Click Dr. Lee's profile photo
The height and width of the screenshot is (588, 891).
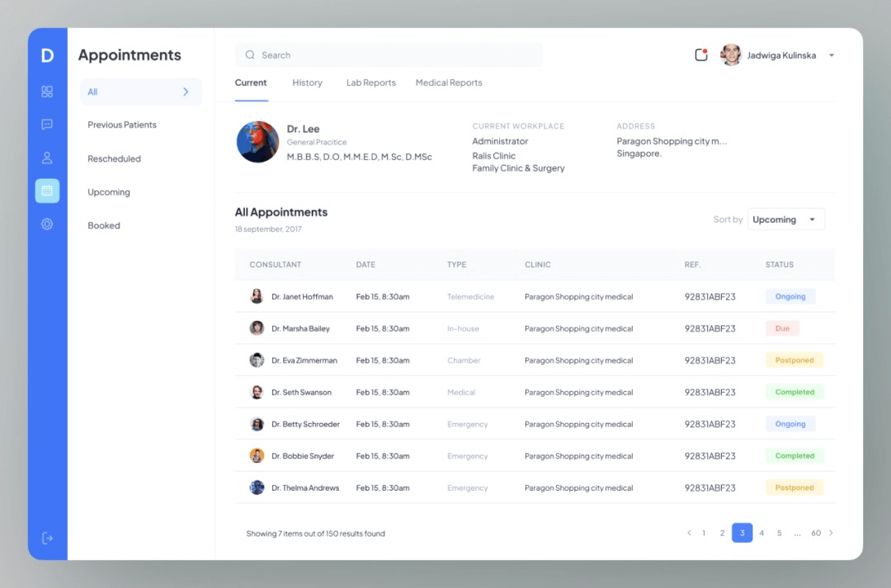click(257, 142)
